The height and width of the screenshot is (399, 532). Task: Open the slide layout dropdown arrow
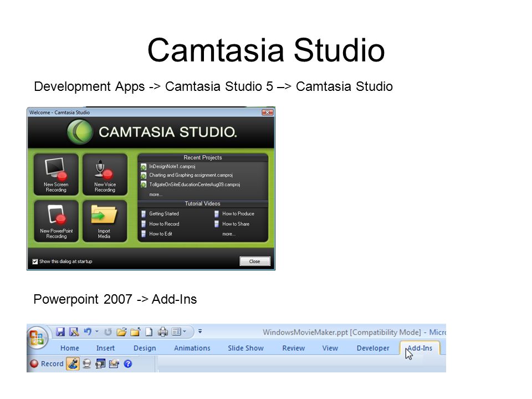click(x=185, y=331)
